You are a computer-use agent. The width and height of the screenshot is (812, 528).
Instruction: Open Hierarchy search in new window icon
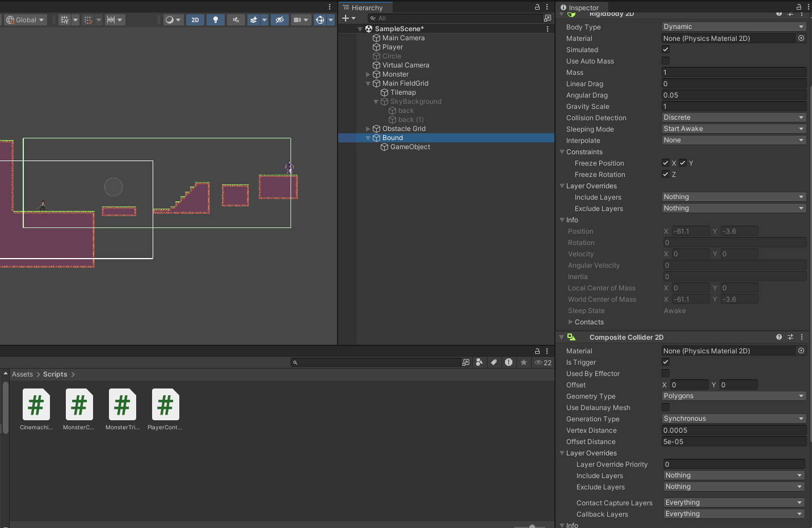(547, 18)
